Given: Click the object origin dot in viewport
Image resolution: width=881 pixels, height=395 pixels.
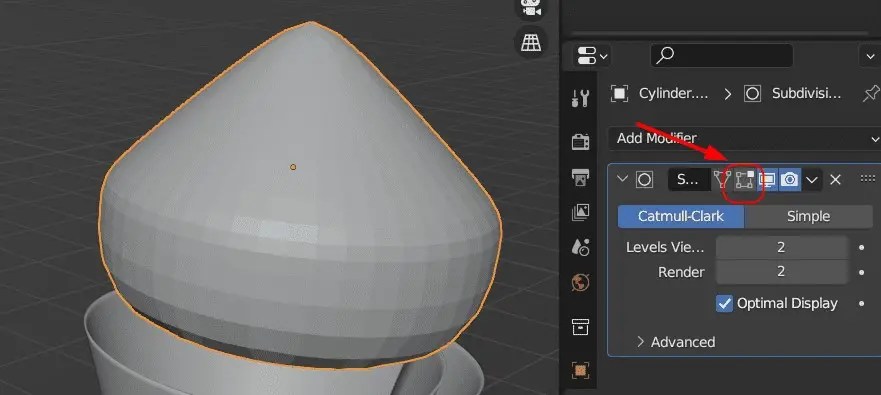Looking at the screenshot, I should pos(293,167).
